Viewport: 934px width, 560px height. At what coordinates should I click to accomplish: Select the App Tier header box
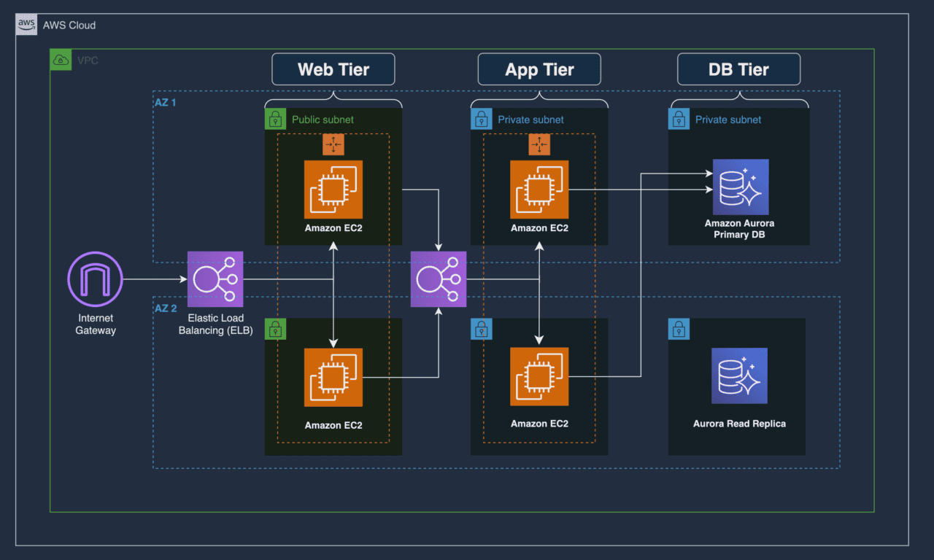pyautogui.click(x=539, y=70)
